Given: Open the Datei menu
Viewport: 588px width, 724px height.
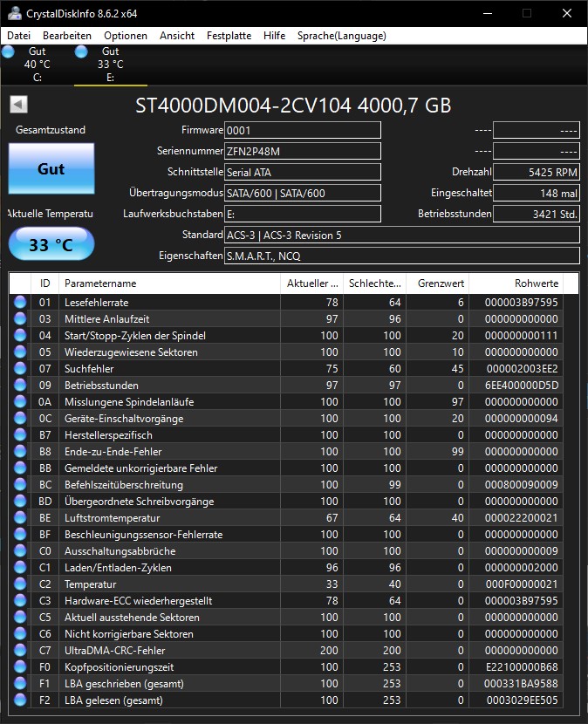Looking at the screenshot, I should 19,36.
